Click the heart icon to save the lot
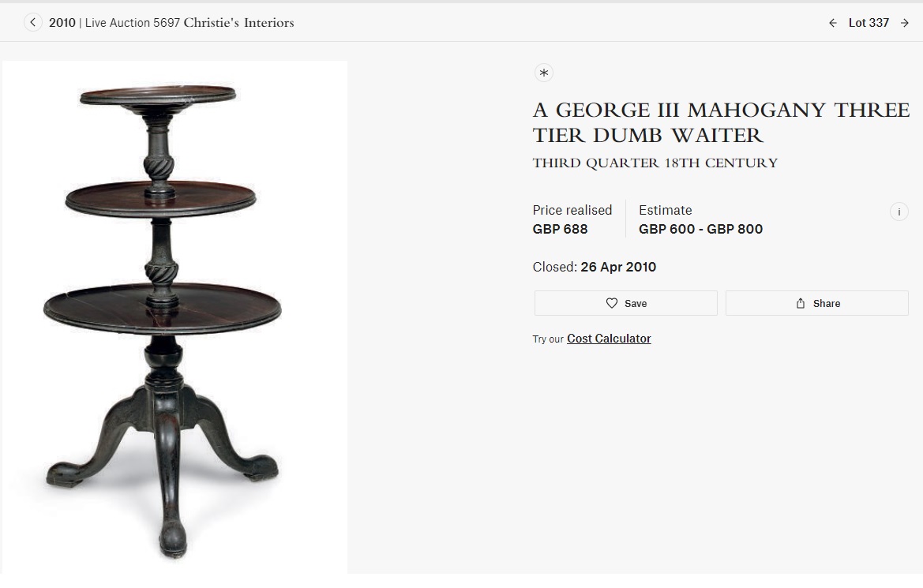The height and width of the screenshot is (588, 923). (612, 303)
